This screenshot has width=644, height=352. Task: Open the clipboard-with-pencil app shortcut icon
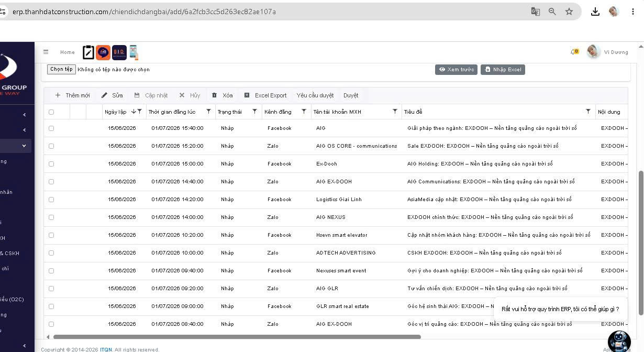(x=88, y=52)
